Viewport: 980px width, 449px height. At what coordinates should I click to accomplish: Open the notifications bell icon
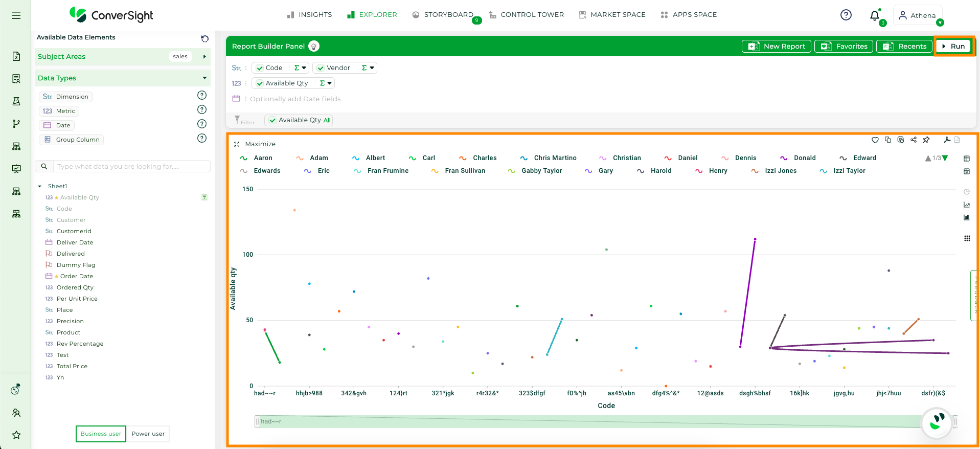tap(874, 15)
